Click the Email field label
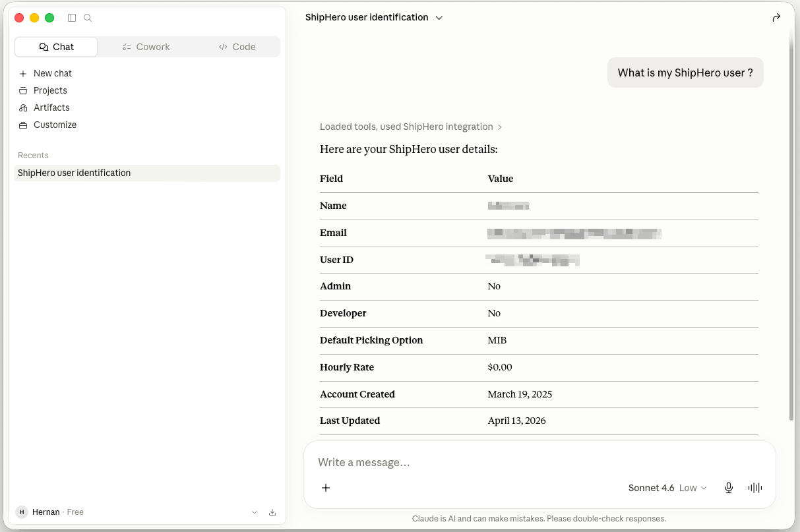800x532 pixels. coord(333,233)
